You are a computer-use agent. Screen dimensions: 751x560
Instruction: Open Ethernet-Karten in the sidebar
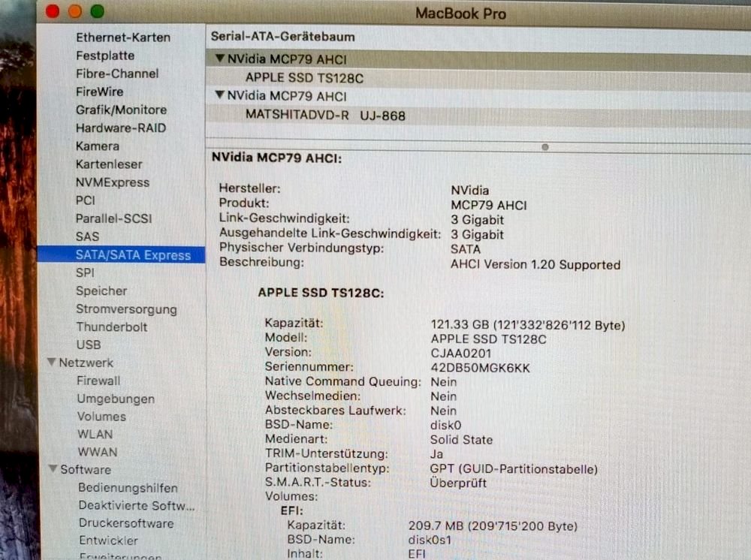pos(122,38)
